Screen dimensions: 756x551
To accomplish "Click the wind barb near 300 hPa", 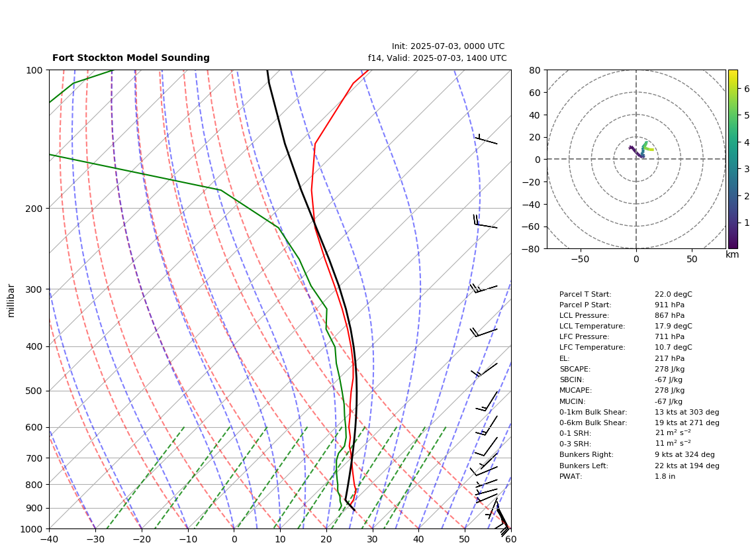I will click(x=484, y=289).
